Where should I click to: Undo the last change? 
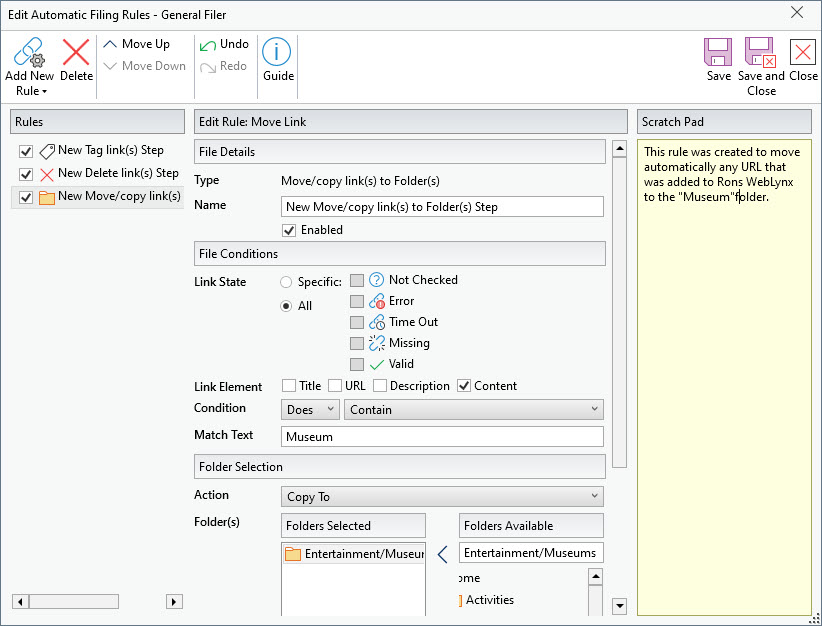tap(224, 44)
